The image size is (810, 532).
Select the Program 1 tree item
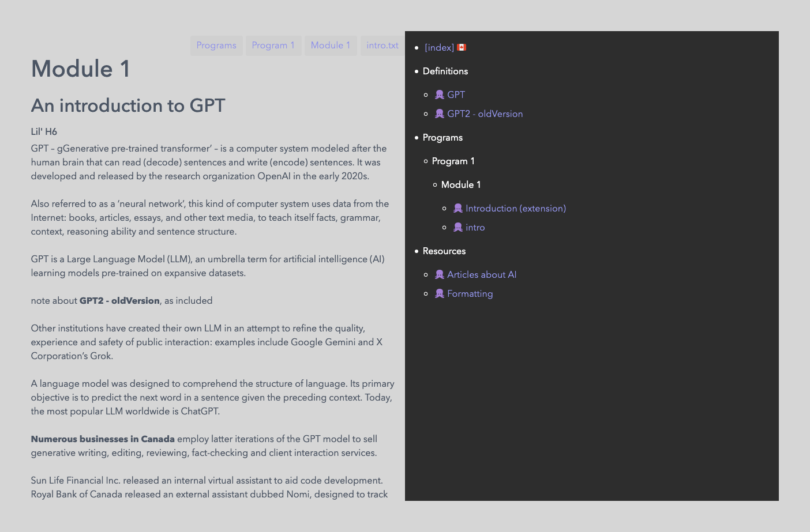pyautogui.click(x=453, y=161)
